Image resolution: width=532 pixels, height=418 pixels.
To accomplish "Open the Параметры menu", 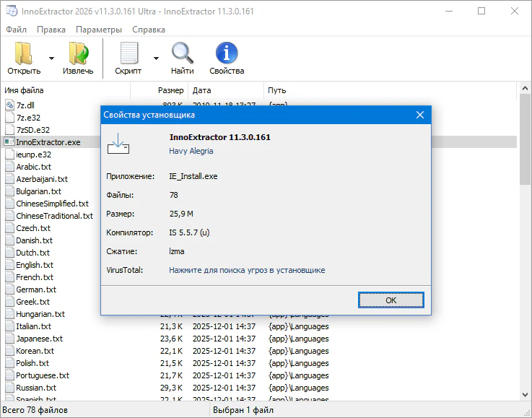I will [99, 30].
